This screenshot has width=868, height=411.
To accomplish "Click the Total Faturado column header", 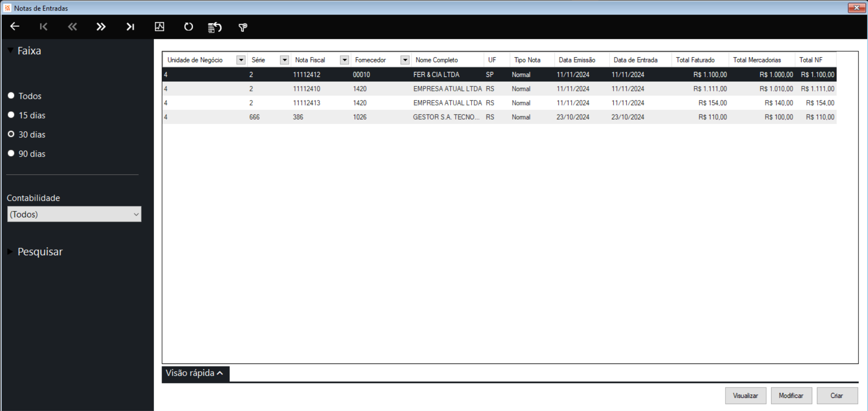I will coord(700,60).
